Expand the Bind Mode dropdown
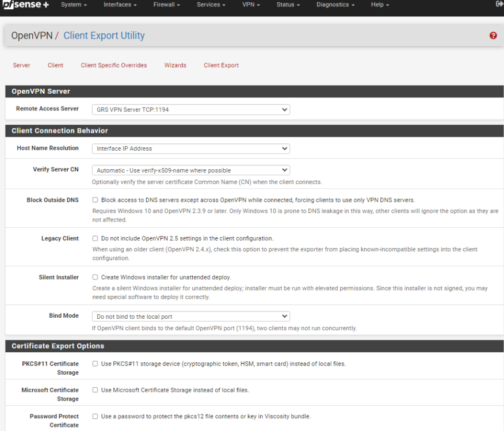The width and height of the screenshot is (504, 431). 191,316
